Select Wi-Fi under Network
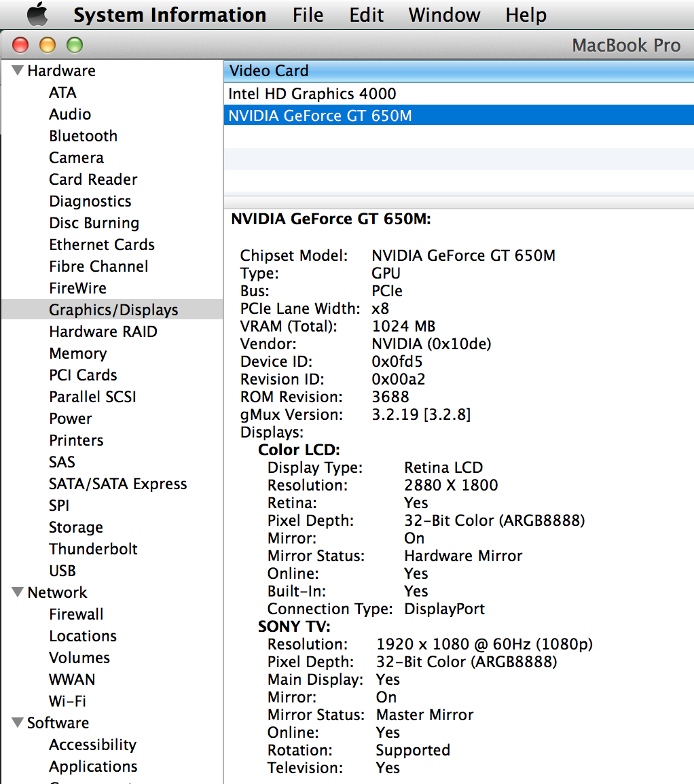The image size is (694, 784). pos(67,701)
